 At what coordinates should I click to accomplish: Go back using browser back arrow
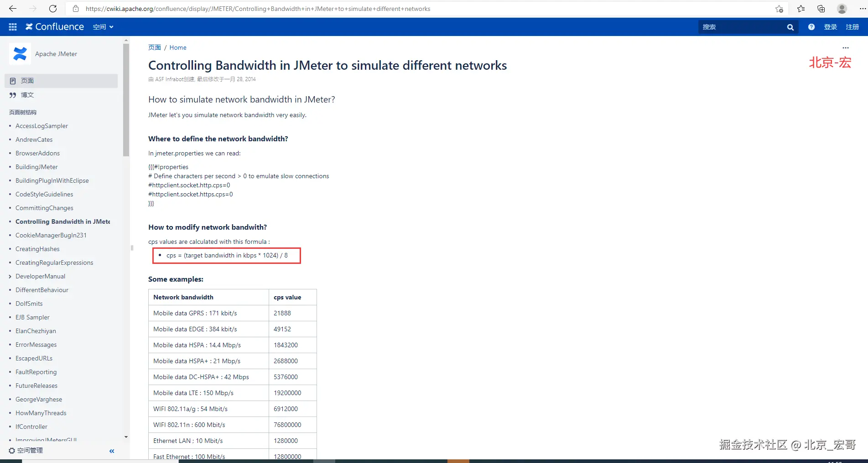coord(13,9)
